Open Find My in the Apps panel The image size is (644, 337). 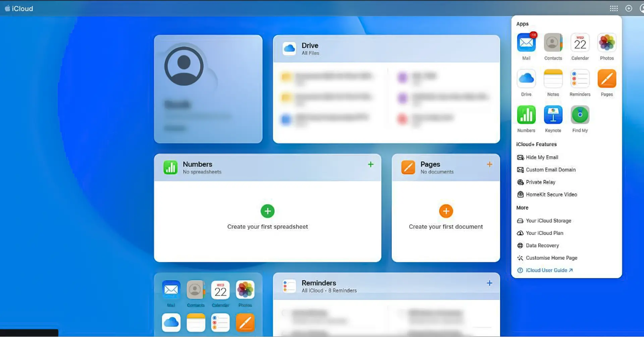[x=580, y=115]
